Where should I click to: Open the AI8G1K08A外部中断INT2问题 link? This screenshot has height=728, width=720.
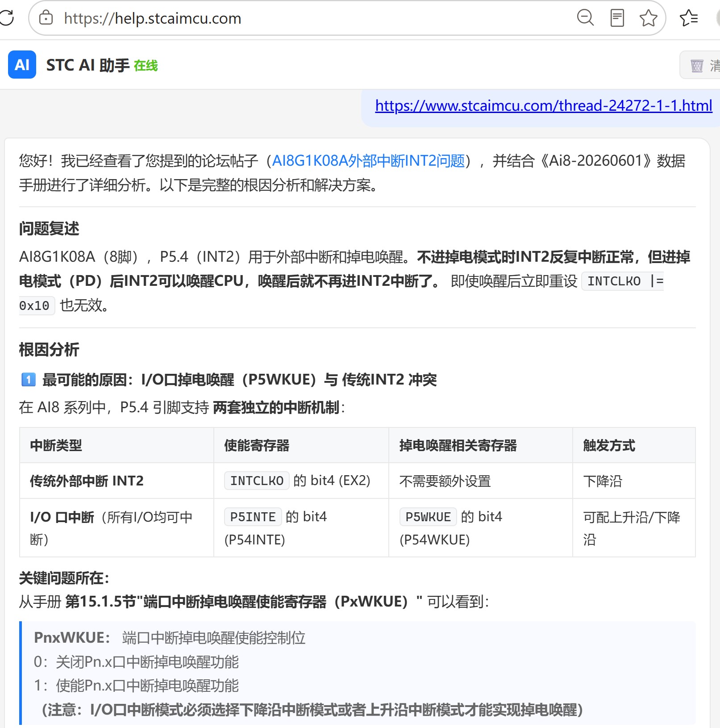368,161
